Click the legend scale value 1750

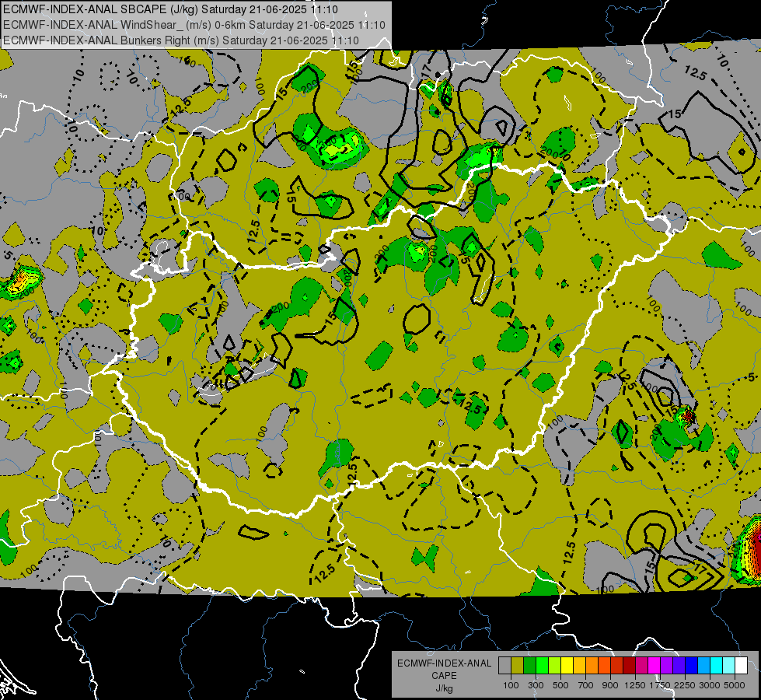[x=660, y=685]
